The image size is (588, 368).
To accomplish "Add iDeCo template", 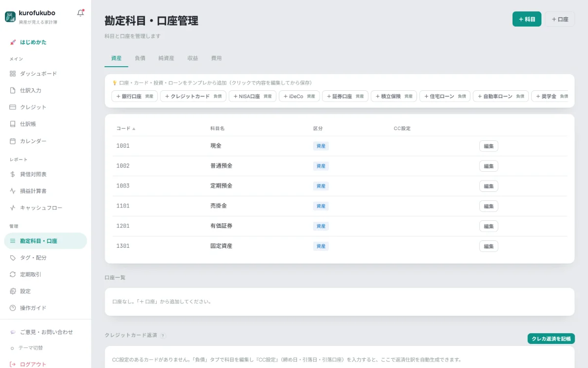I will tap(299, 96).
